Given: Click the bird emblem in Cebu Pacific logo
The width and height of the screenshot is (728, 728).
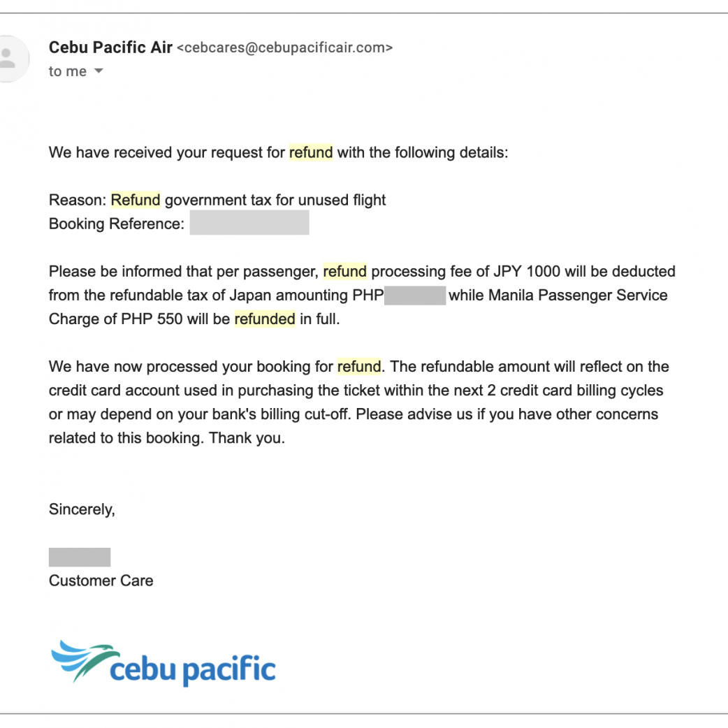Looking at the screenshot, I should coord(78,658).
